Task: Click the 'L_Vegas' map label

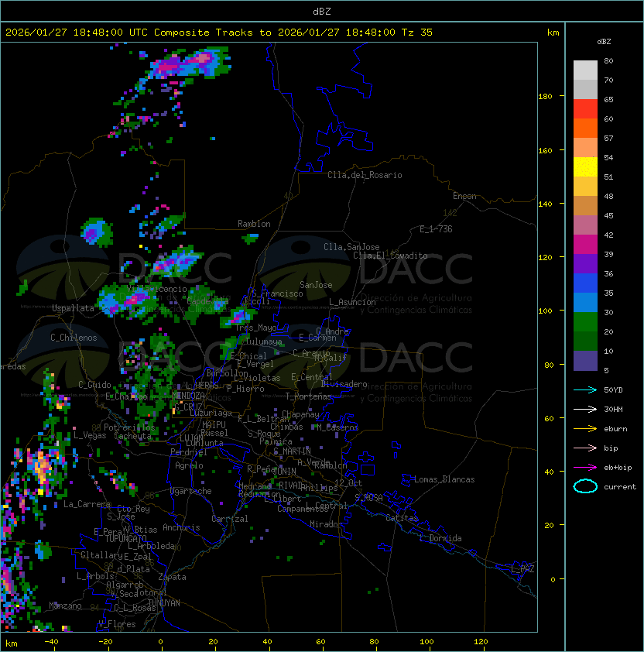Action: tap(90, 435)
